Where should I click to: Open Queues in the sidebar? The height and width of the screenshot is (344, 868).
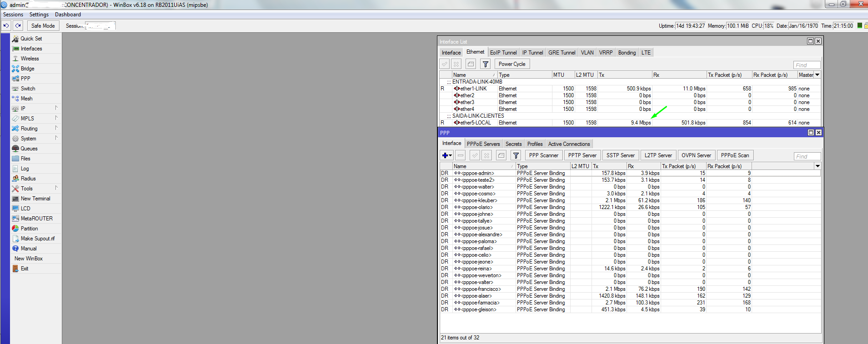(x=29, y=149)
